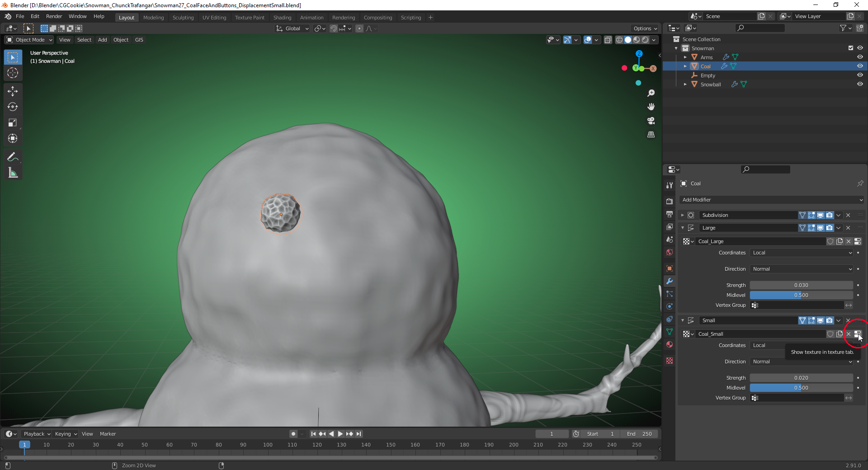Collapse the Small modifier panel

(x=683, y=320)
